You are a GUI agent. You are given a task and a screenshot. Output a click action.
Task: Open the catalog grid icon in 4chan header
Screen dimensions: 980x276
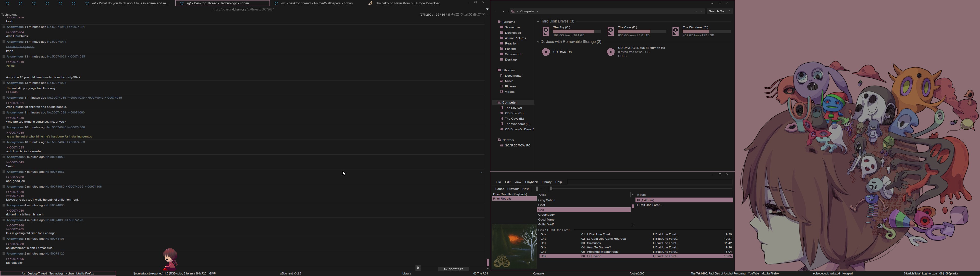[457, 15]
